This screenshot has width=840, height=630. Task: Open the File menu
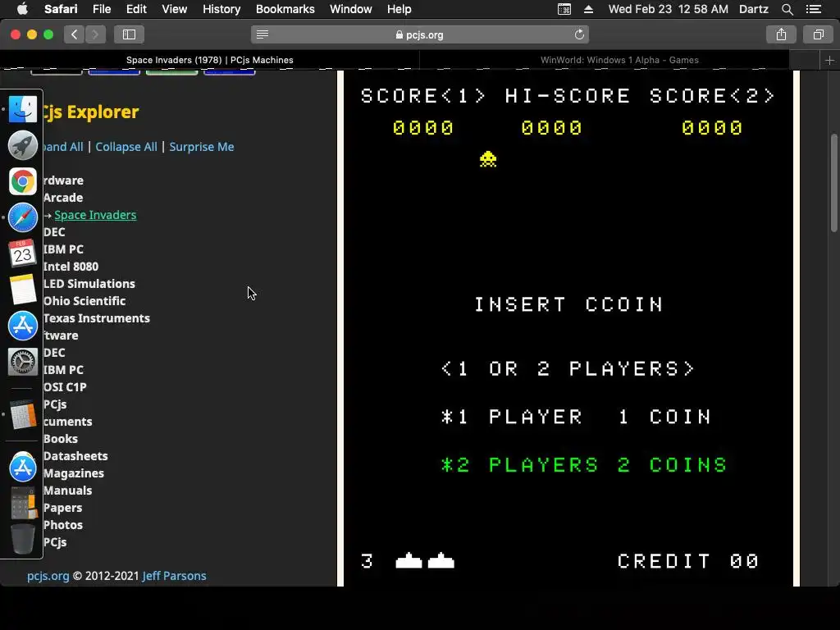102,9
